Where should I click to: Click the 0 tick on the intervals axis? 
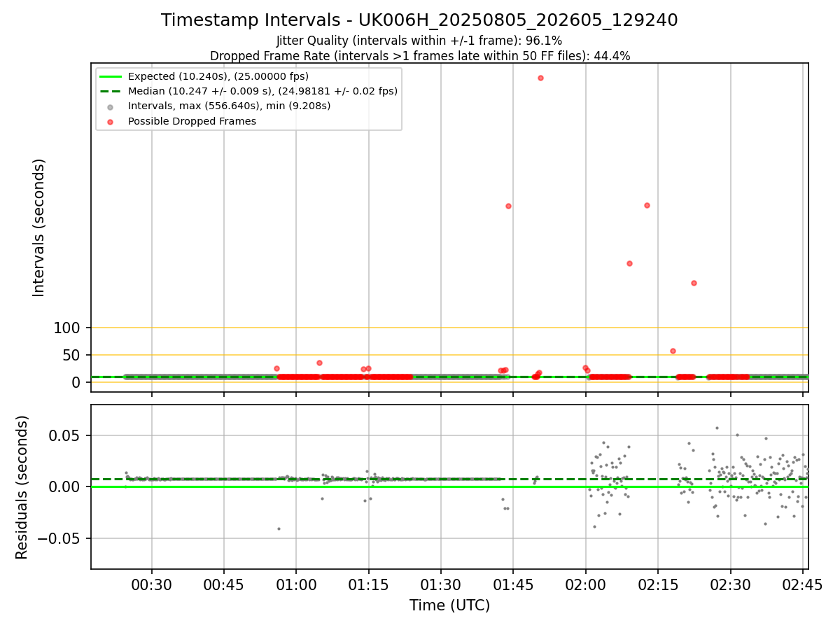[x=77, y=382]
